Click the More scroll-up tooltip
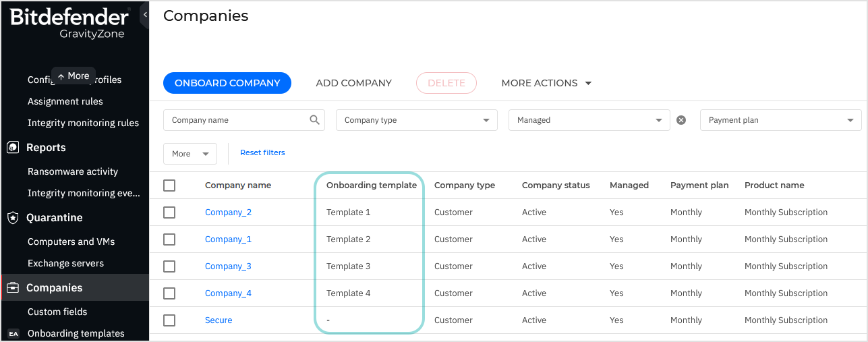Screen dimensions: 868x342 pos(74,76)
